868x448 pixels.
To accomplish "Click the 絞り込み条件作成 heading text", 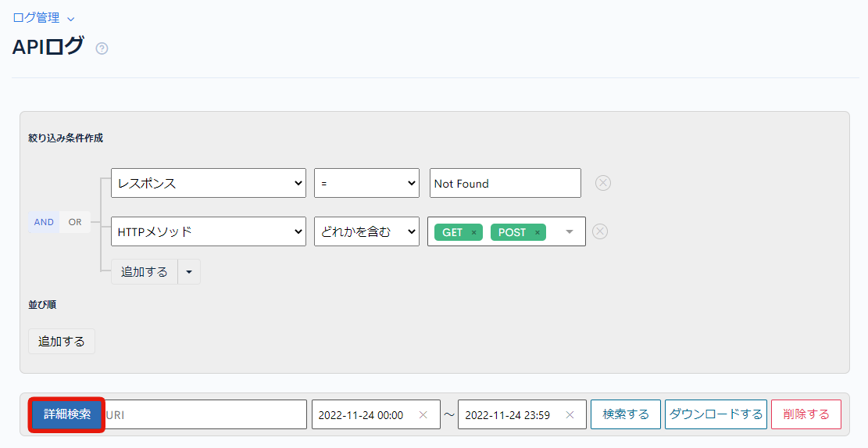I will (66, 138).
